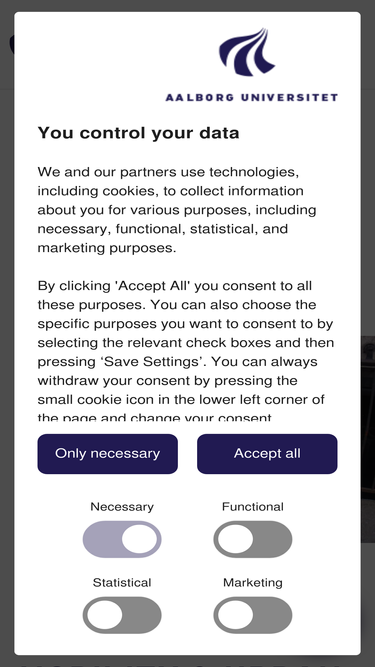The image size is (375, 667).
Task: Enable the Functional cookies switch
Action: 253,539
